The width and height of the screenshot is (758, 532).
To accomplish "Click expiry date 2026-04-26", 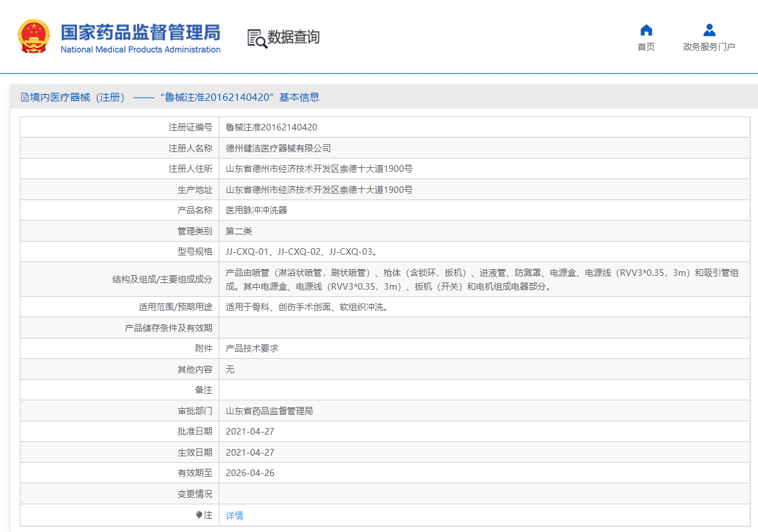I will pos(250,473).
